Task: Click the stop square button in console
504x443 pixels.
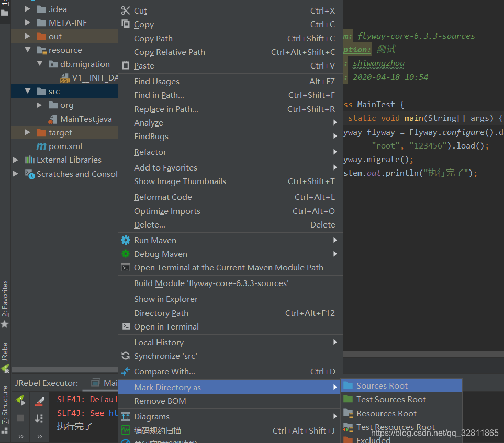Action: coord(20,418)
